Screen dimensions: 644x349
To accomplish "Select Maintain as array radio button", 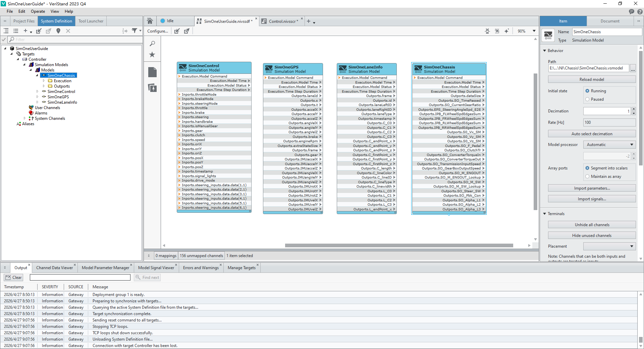I will (x=587, y=177).
